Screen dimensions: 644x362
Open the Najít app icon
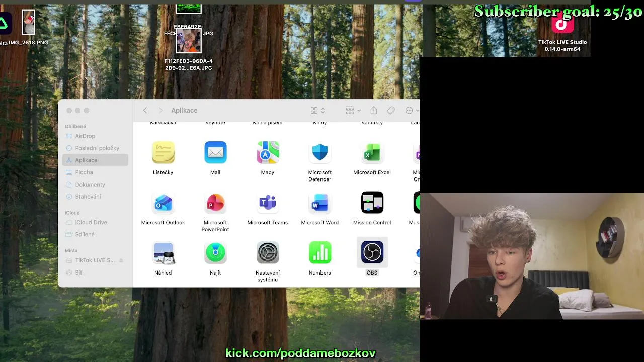pyautogui.click(x=215, y=253)
